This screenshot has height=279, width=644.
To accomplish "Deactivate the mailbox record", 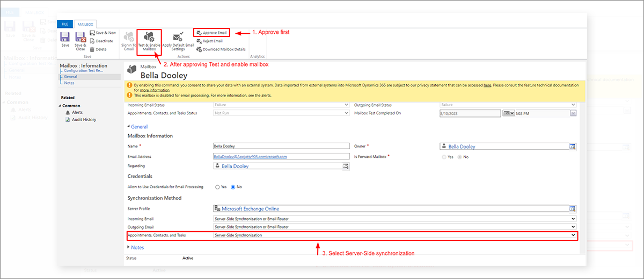I will [101, 41].
